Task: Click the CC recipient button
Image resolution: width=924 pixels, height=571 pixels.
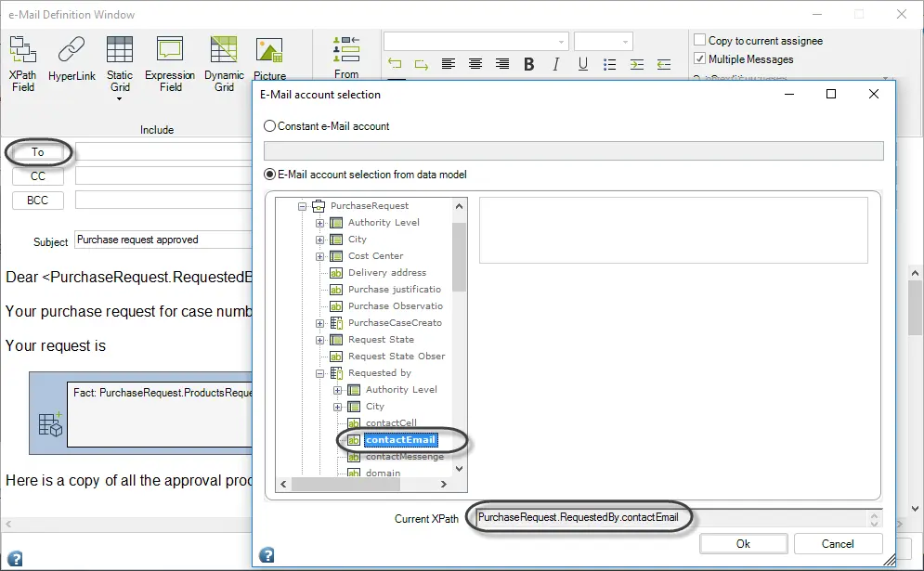Action: (x=38, y=176)
